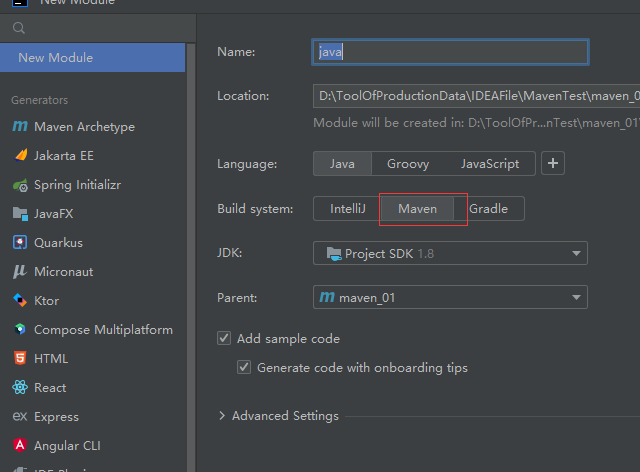The image size is (640, 472).
Task: Click the search magnifier icon
Action: (x=19, y=28)
